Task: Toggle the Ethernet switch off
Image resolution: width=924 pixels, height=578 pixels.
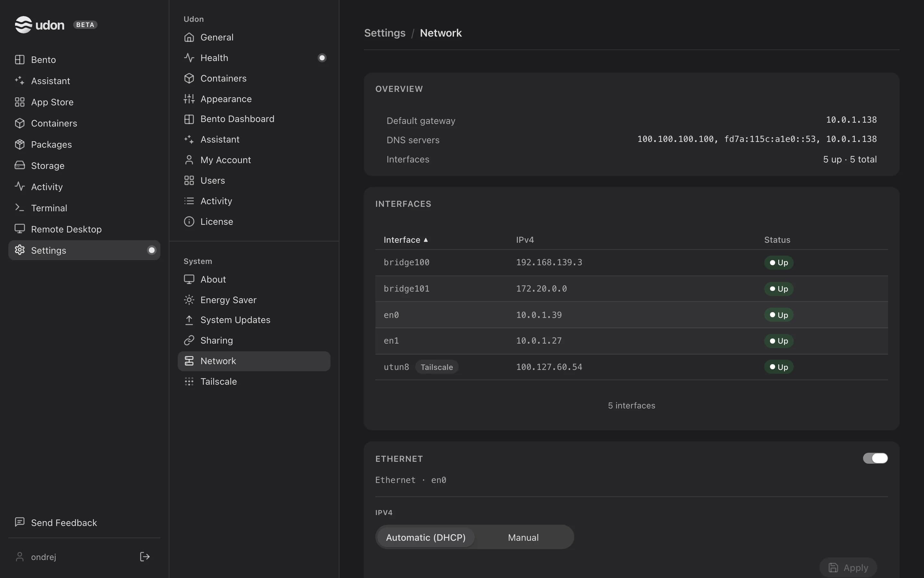Action: coord(875,458)
